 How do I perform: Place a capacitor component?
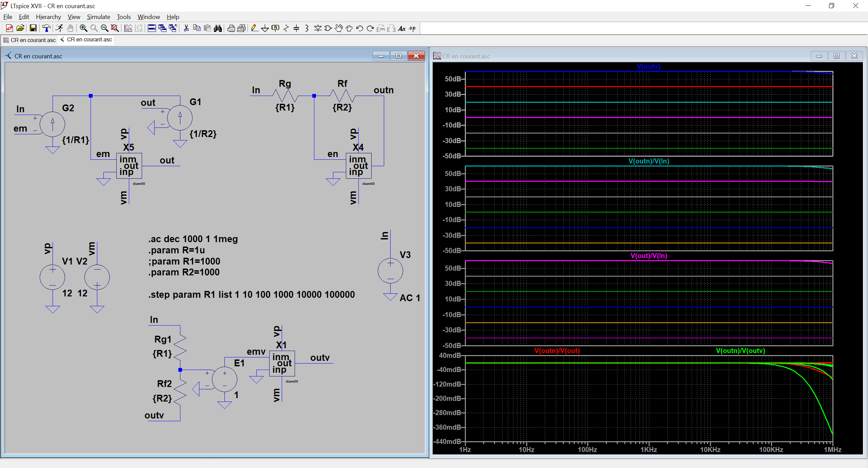(x=296, y=28)
